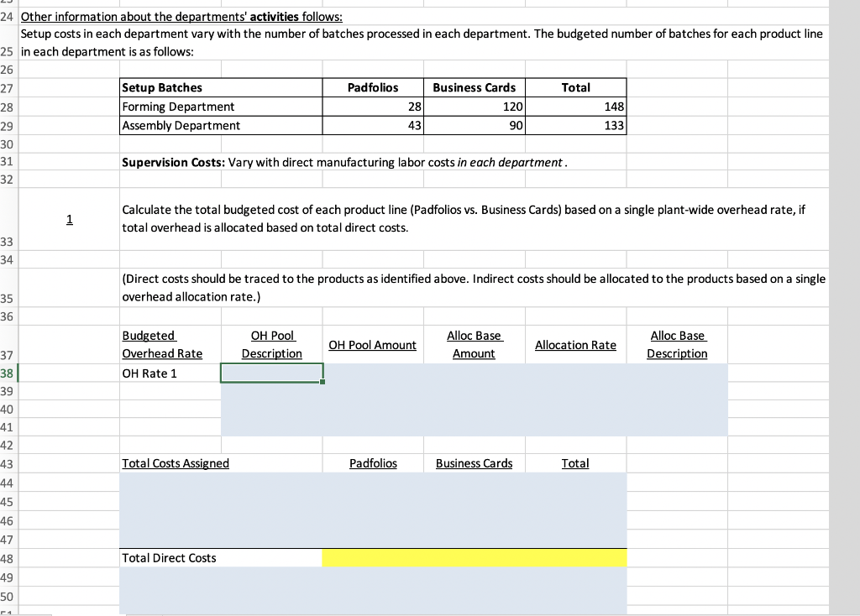Select row header 38

[x=8, y=372]
